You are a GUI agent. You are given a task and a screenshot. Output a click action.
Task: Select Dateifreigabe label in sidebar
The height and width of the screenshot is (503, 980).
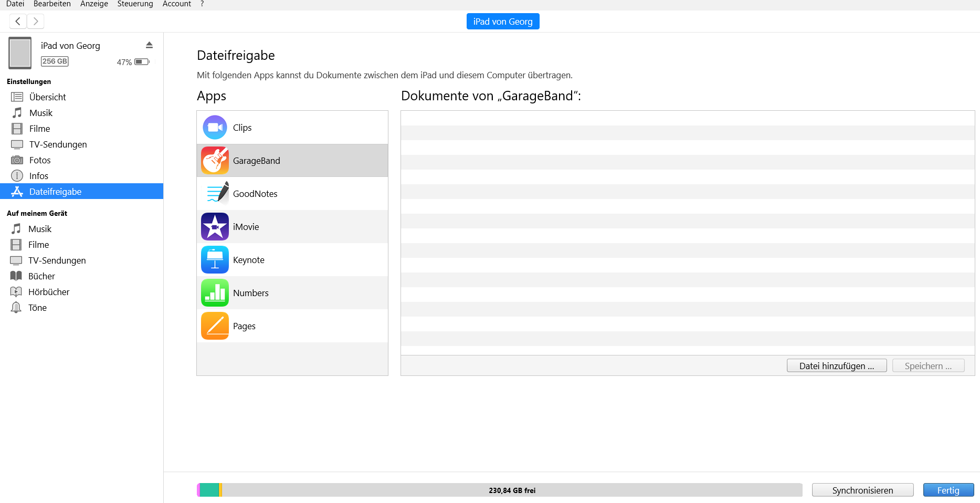[x=56, y=192]
